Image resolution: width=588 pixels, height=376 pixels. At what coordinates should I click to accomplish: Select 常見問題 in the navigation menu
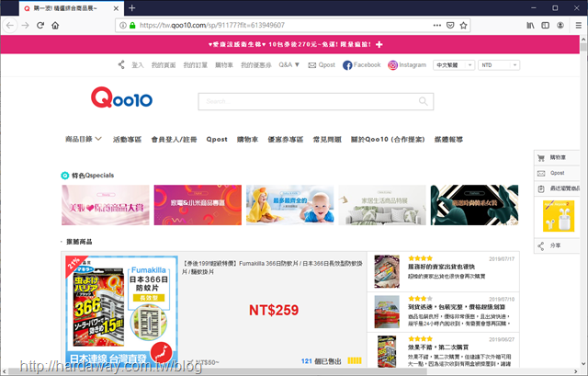pos(327,139)
